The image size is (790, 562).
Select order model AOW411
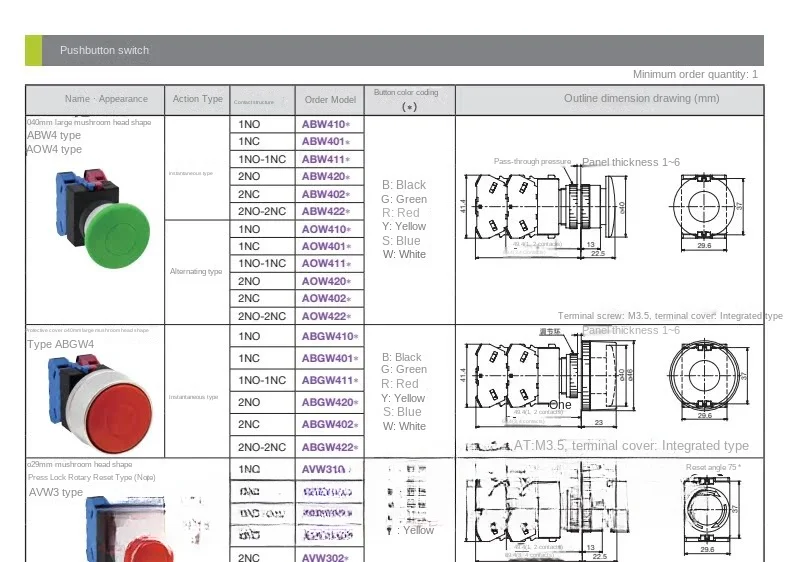(x=326, y=264)
